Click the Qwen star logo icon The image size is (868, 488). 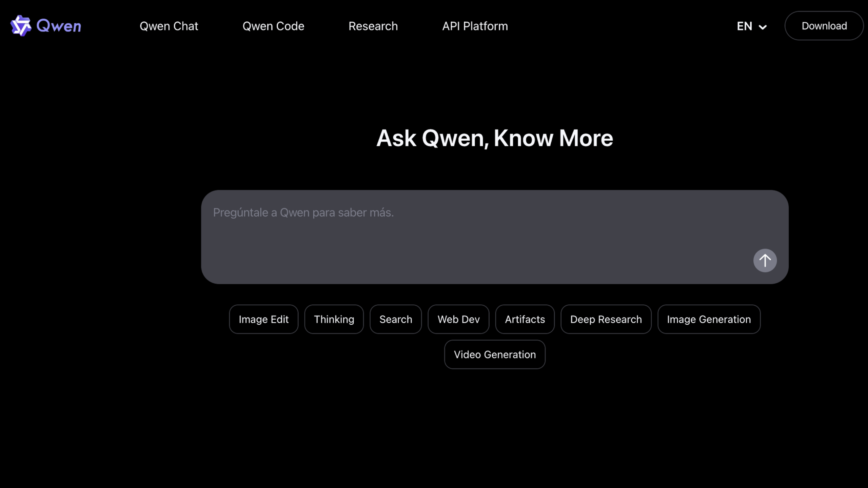21,26
